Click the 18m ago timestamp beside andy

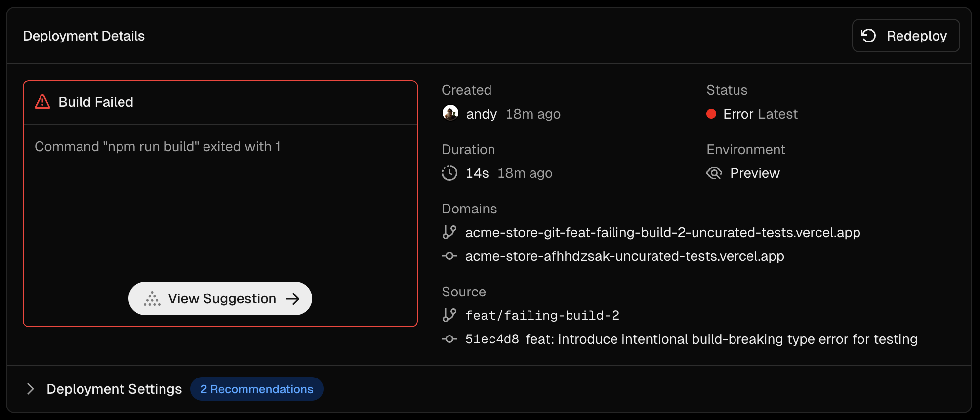coord(533,114)
